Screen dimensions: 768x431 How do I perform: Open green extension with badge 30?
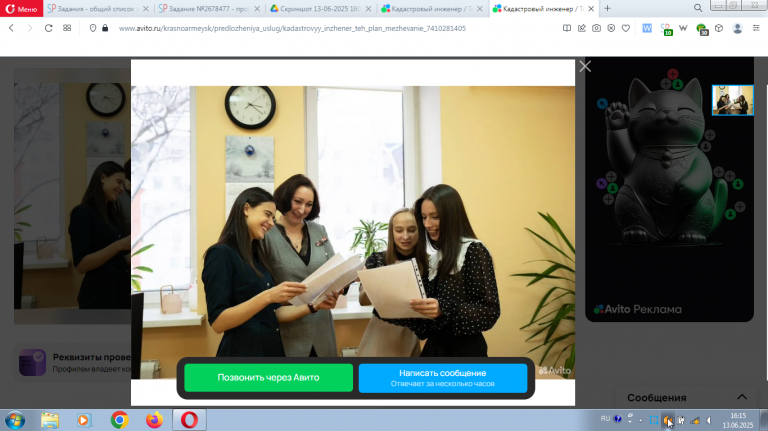(702, 29)
